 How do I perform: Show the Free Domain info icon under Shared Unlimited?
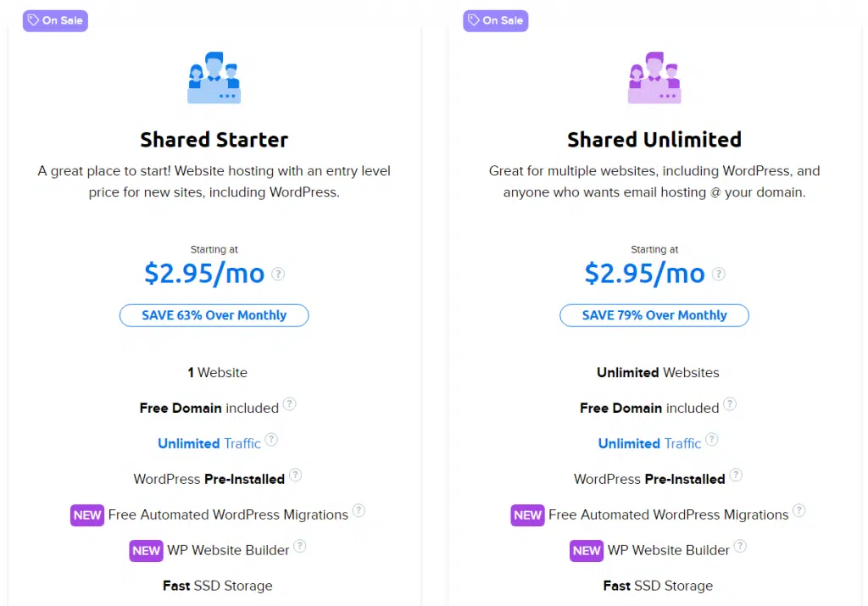[730, 404]
